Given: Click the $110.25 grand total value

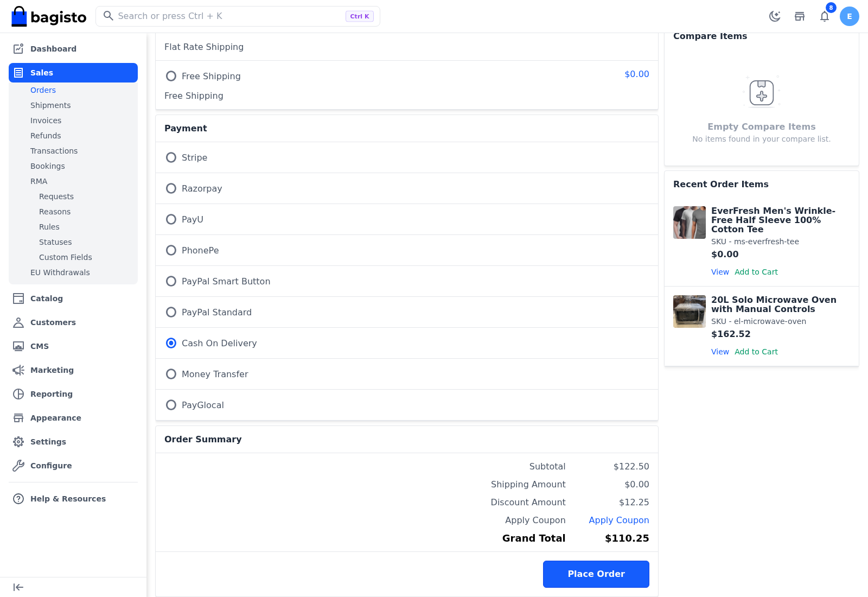Looking at the screenshot, I should coord(627,538).
